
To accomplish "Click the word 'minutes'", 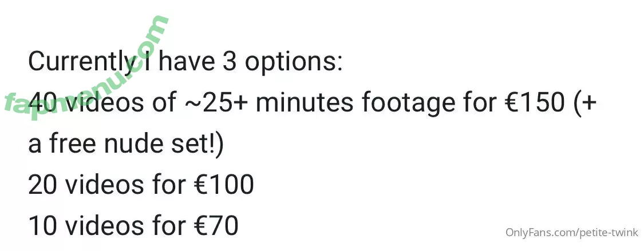I will (305, 102).
